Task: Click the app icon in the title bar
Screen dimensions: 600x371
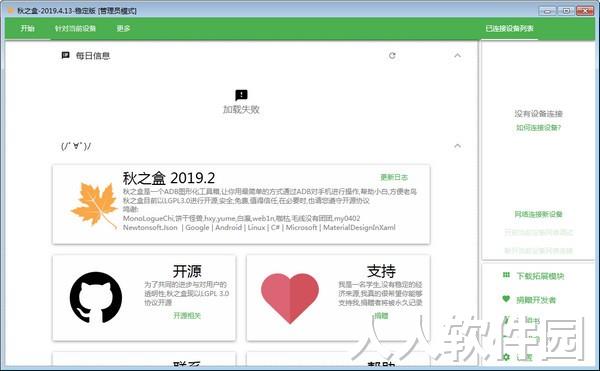Action: (11, 10)
